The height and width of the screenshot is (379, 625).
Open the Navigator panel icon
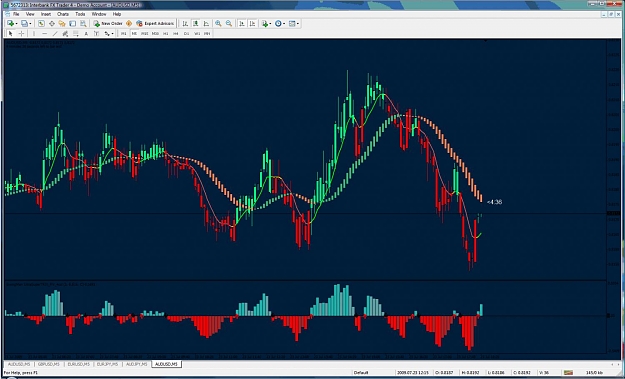(x=62, y=24)
